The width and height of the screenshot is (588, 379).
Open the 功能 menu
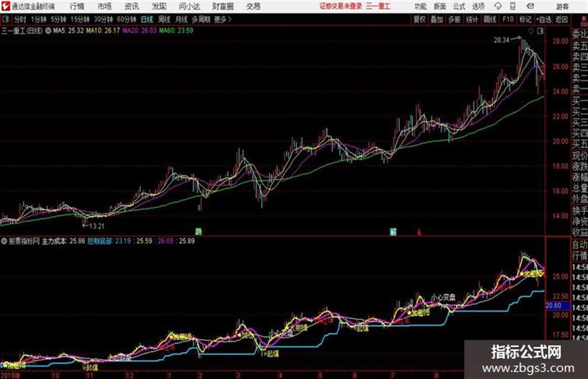click(421, 6)
